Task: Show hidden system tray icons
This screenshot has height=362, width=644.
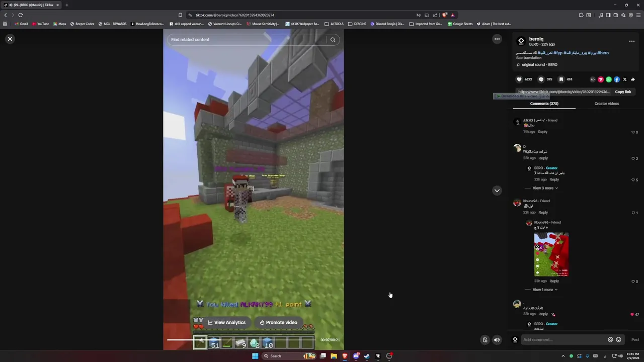Action: coord(563,356)
